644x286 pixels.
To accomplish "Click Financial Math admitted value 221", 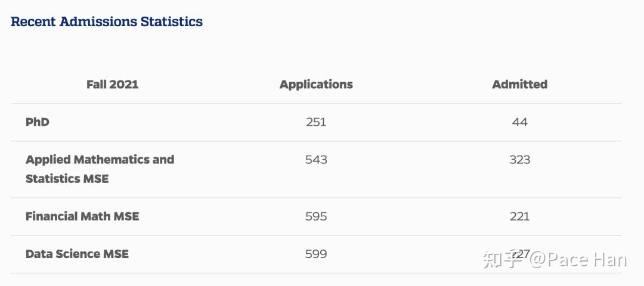I will pyautogui.click(x=519, y=216).
